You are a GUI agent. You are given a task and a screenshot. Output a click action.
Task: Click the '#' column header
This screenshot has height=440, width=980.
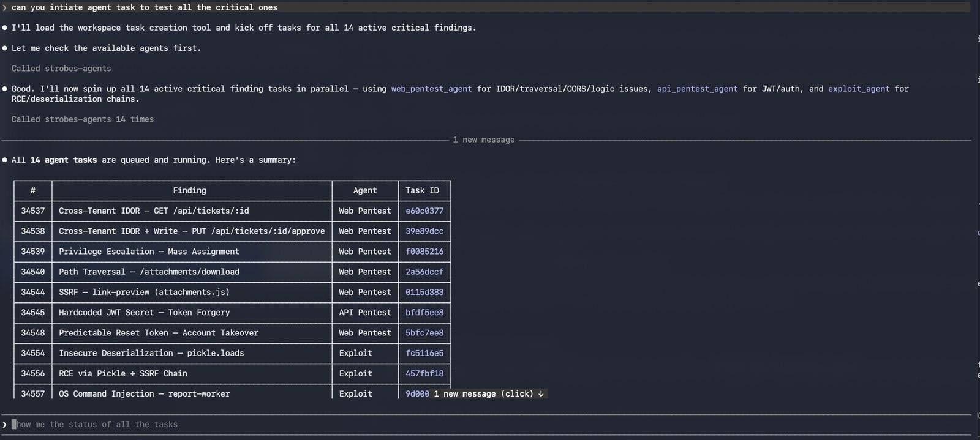click(33, 190)
